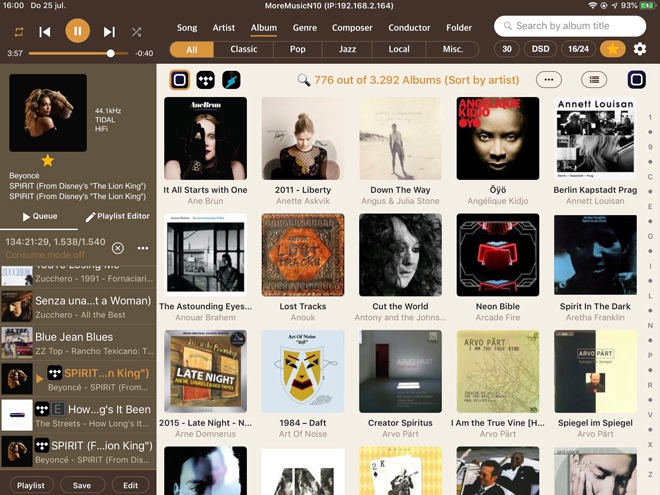Open album 2011 - Liberty cover
This screenshot has height=495, width=660.
point(303,138)
